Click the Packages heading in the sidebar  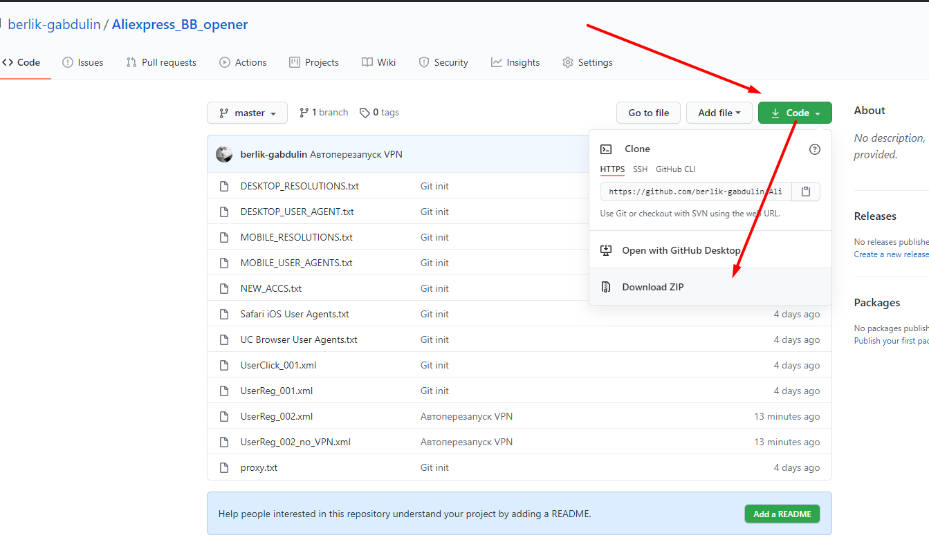point(877,303)
